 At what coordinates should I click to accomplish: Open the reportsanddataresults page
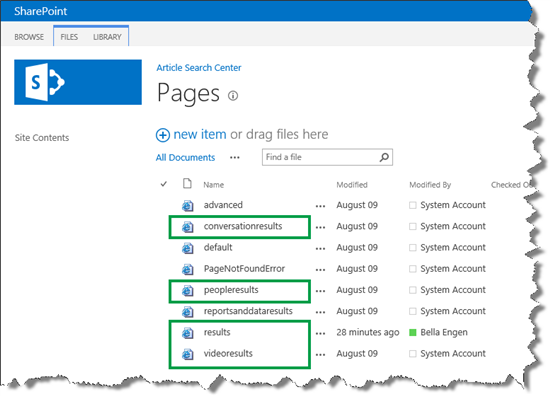pyautogui.click(x=248, y=311)
